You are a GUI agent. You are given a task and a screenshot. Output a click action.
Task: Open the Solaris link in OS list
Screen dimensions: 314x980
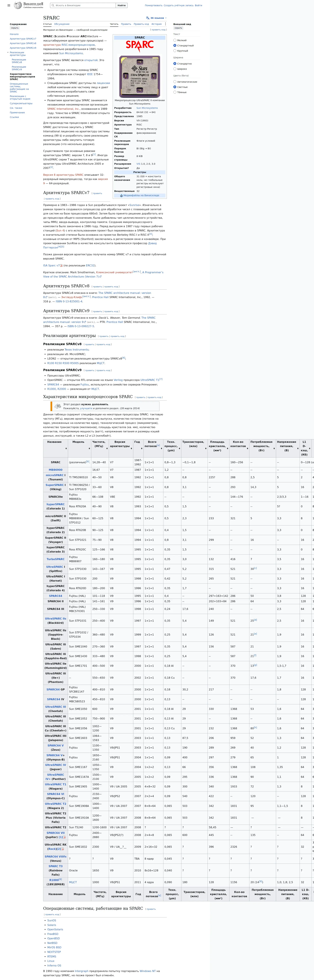pos(52,925)
